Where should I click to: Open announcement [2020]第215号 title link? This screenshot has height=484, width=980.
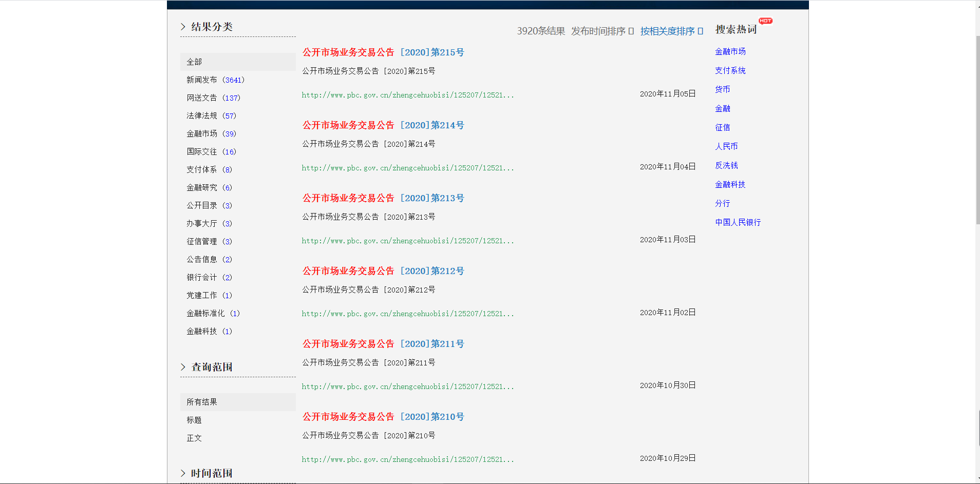383,52
